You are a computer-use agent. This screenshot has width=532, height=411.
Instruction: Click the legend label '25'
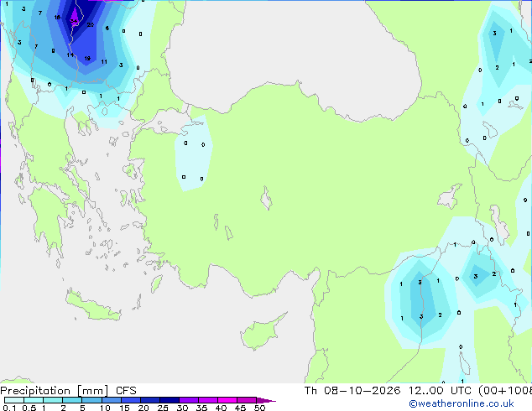(163, 408)
